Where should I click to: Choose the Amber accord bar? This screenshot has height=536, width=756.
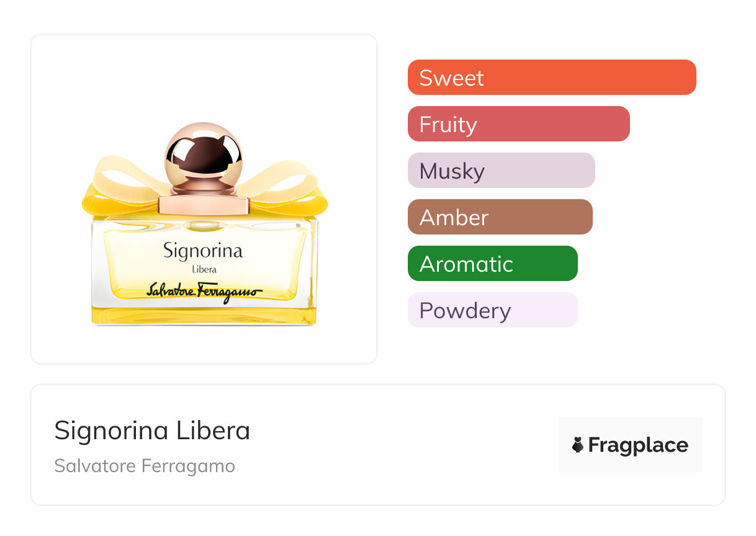500,217
